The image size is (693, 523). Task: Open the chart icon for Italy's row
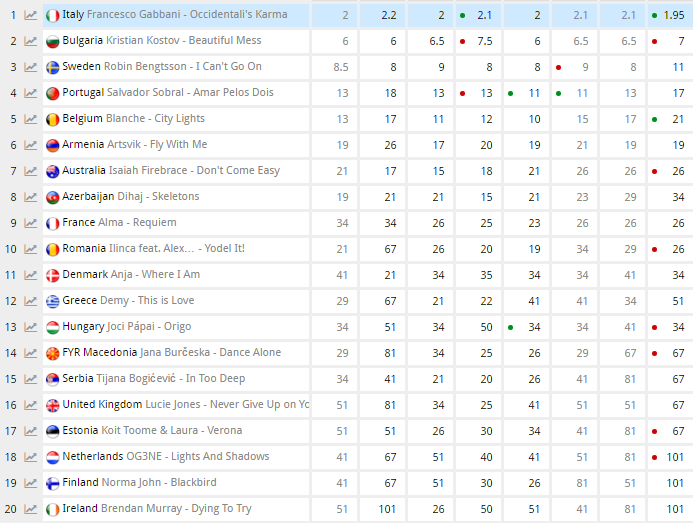click(31, 15)
